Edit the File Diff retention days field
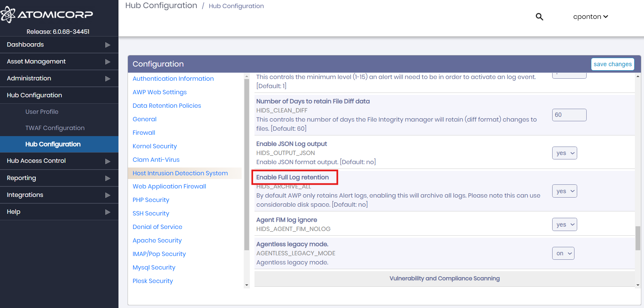 click(x=569, y=115)
